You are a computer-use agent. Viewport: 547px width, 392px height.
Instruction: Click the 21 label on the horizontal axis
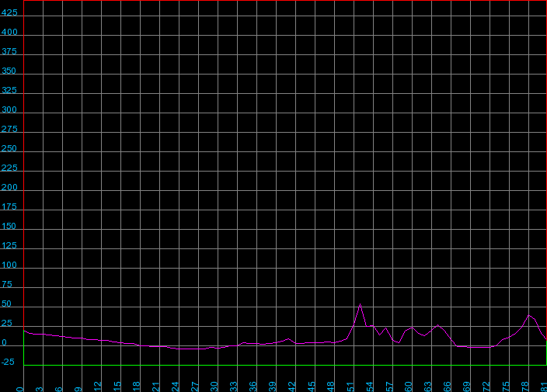tap(156, 387)
